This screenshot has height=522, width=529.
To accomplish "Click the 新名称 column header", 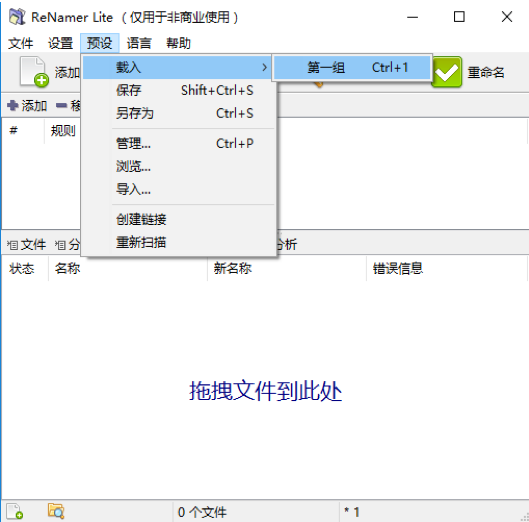I will click(232, 269).
